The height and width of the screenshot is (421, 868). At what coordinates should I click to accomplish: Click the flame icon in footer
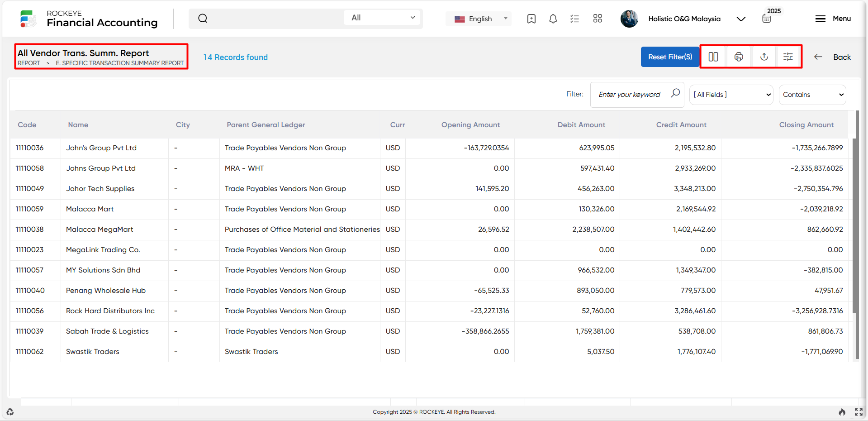point(842,412)
